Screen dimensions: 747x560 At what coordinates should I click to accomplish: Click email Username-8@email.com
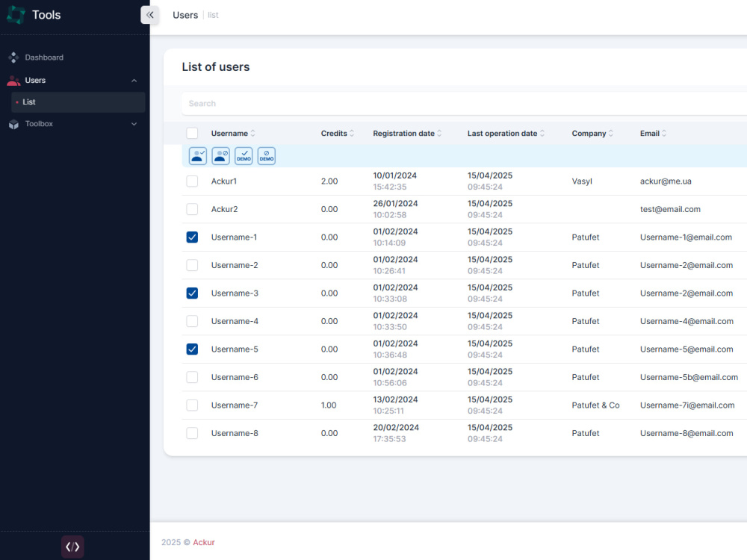686,433
